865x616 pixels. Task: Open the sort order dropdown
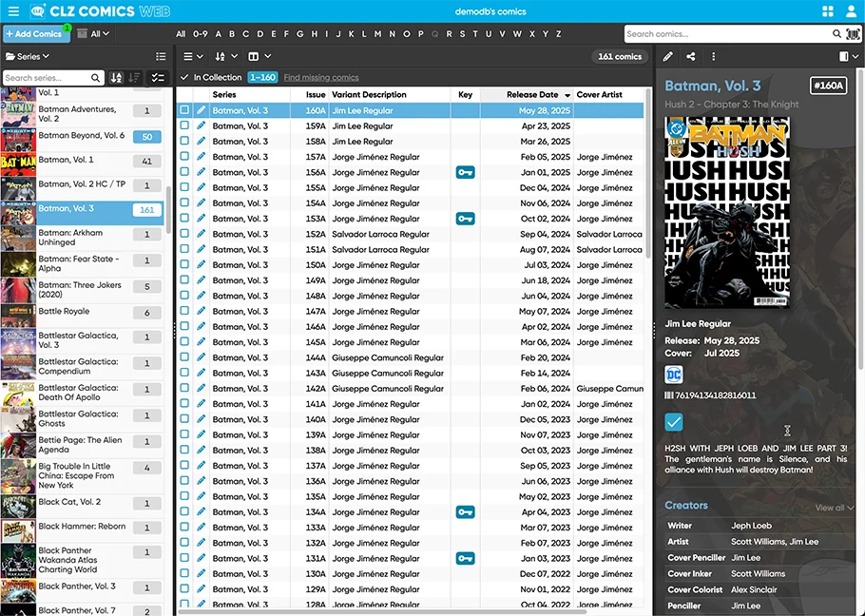226,56
